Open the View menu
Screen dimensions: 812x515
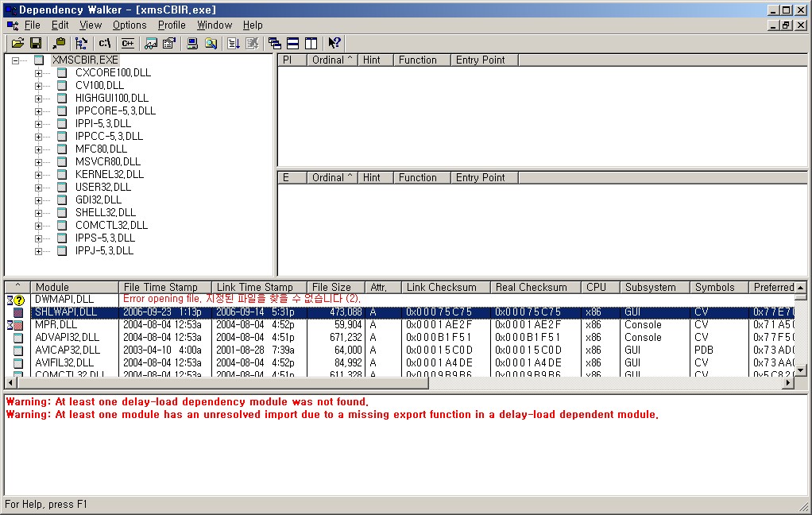click(x=91, y=25)
